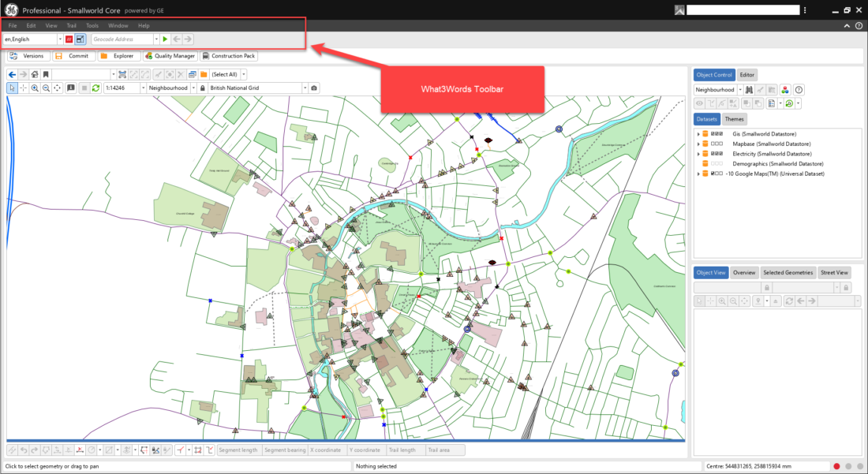This screenshot has width=868, height=474.
Task: Click the document list icon in Object Control
Action: click(x=771, y=103)
